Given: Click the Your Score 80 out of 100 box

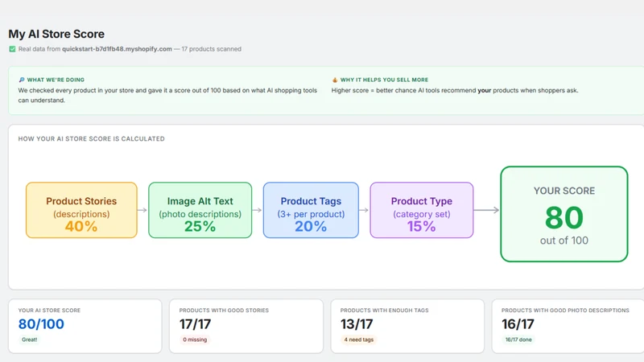Looking at the screenshot, I should [x=564, y=214].
